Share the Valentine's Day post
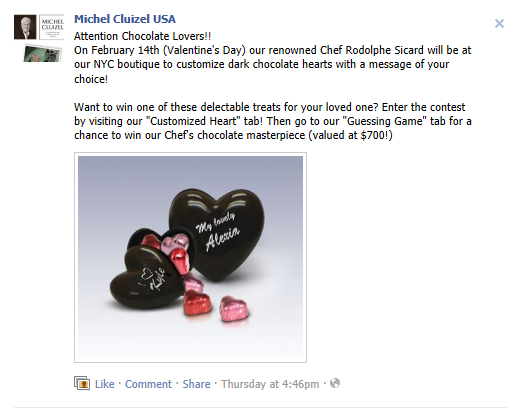Image resolution: width=521 pixels, height=414 pixels. click(196, 384)
